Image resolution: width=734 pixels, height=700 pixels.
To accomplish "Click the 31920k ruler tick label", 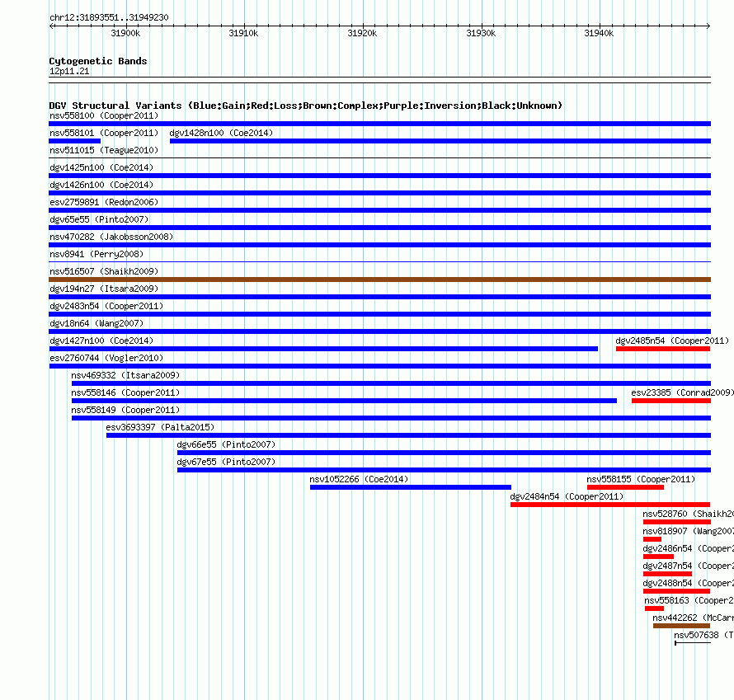I will click(362, 33).
